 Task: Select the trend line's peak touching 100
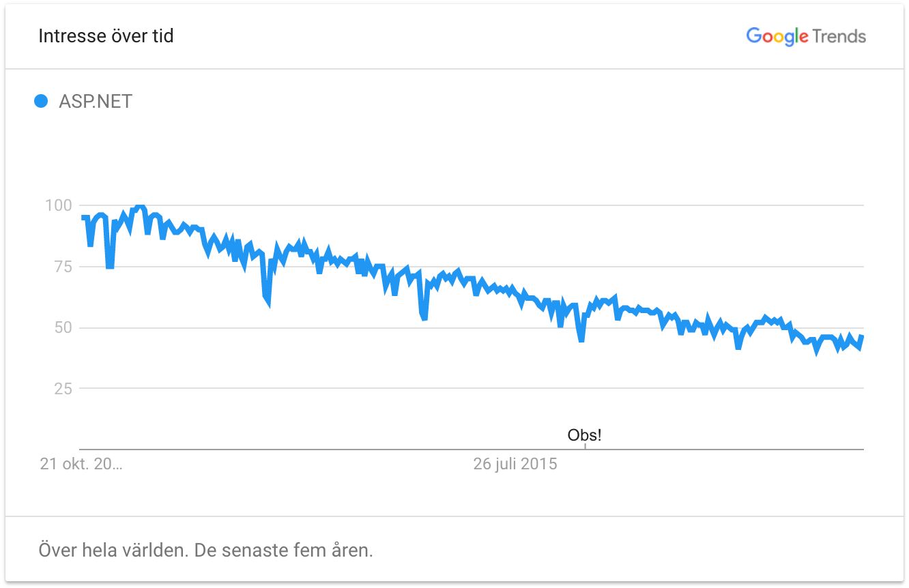pos(140,205)
